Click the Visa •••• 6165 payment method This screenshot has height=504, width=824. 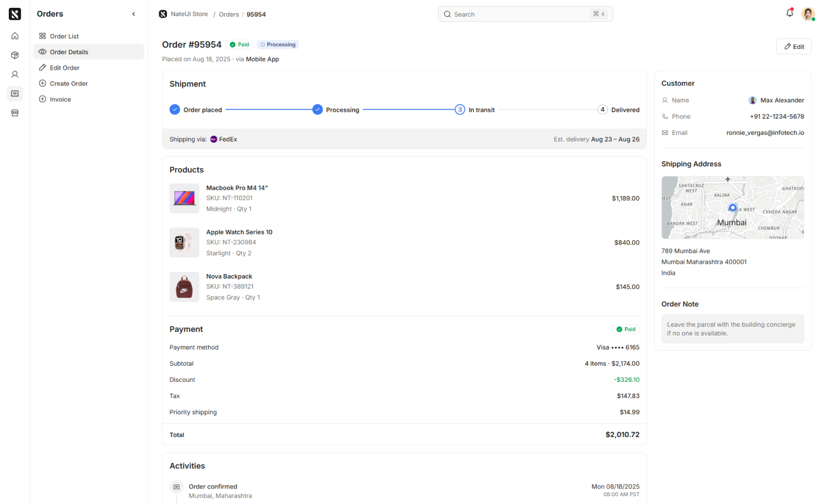[x=618, y=347]
